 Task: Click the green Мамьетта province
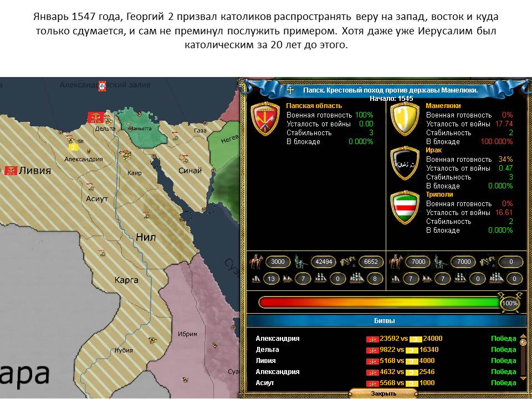142,127
